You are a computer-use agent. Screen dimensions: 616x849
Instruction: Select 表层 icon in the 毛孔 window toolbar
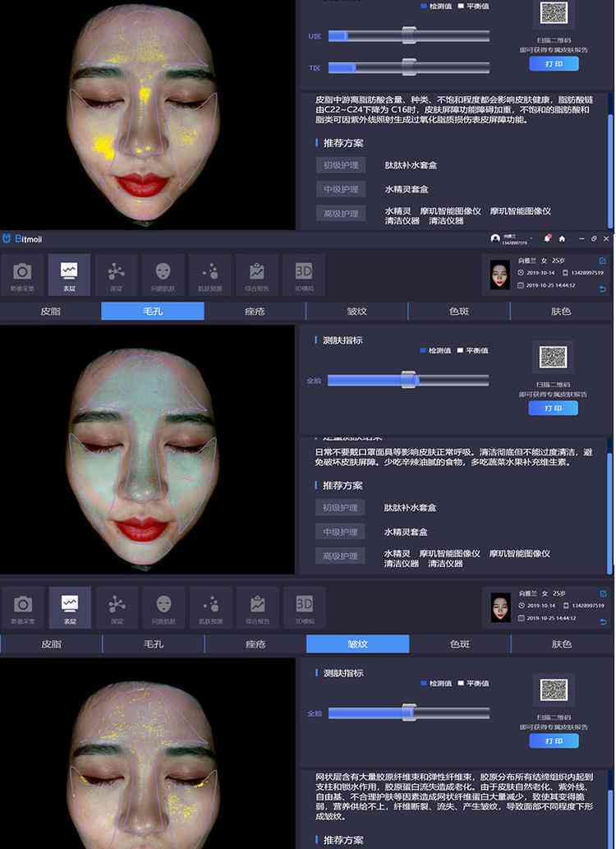(69, 275)
